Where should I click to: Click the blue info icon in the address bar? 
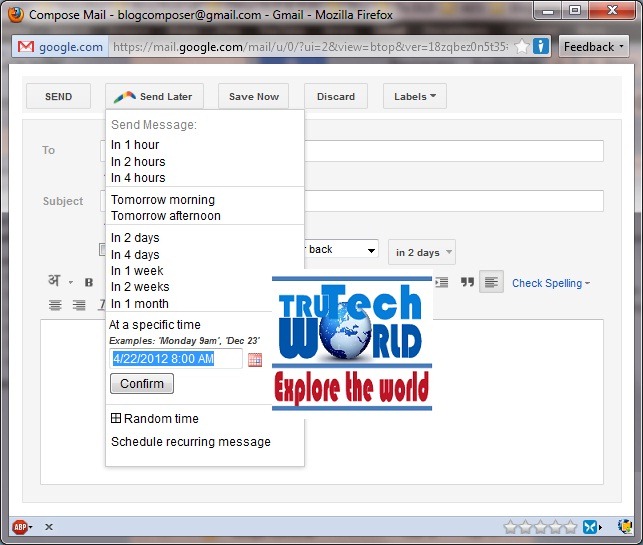[x=540, y=46]
